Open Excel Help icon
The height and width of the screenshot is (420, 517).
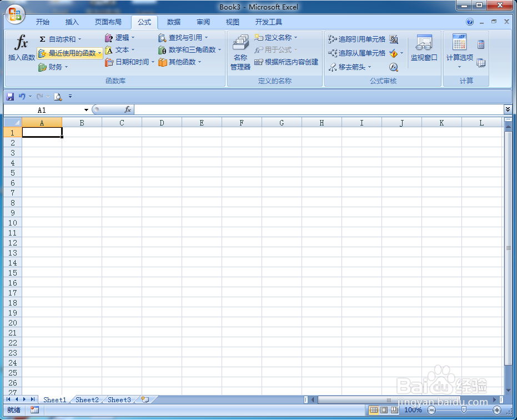pyautogui.click(x=470, y=22)
